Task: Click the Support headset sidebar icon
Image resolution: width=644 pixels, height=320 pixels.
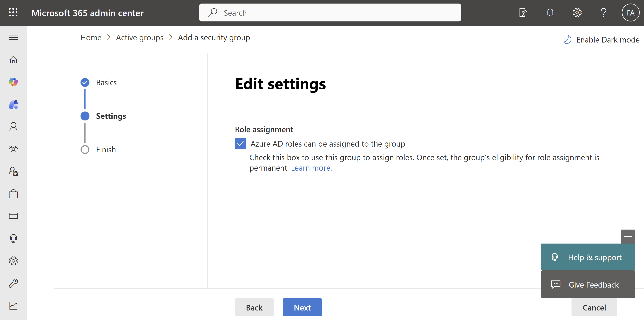Action: (13, 238)
